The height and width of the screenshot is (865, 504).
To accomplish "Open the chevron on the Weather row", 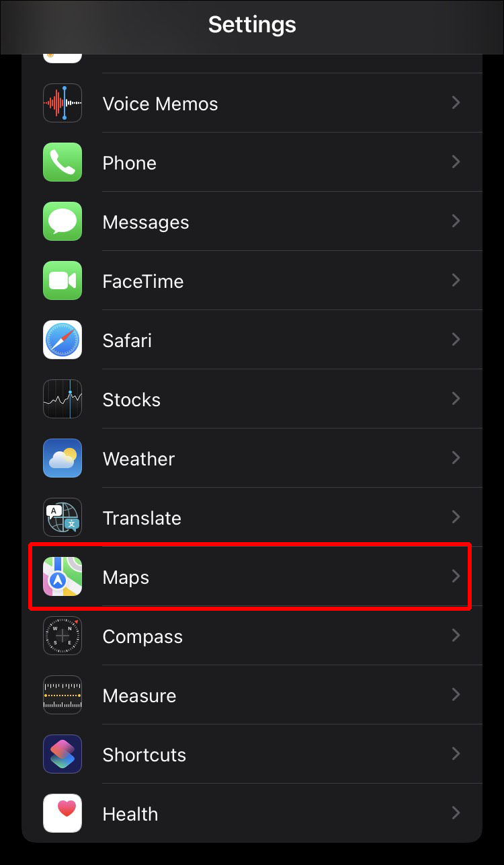I will tap(456, 458).
